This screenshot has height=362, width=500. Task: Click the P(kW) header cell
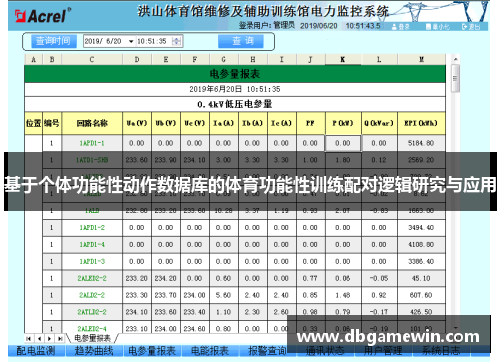click(x=343, y=123)
